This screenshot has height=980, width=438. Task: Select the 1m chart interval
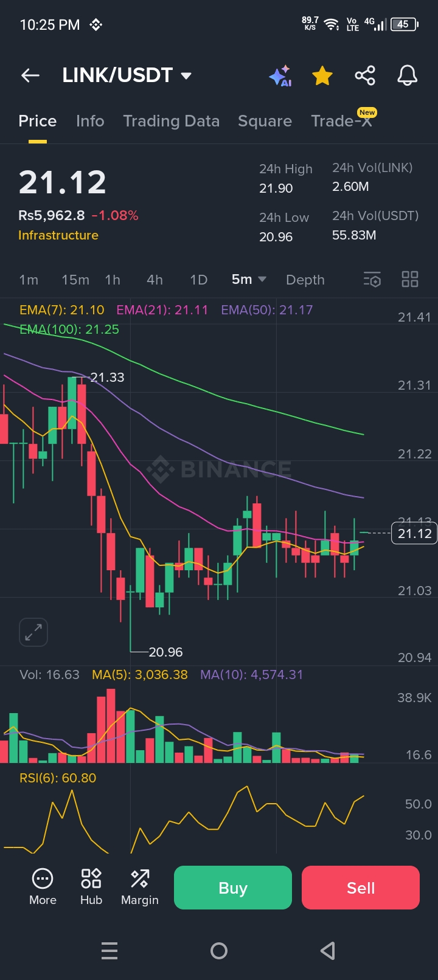pyautogui.click(x=29, y=280)
